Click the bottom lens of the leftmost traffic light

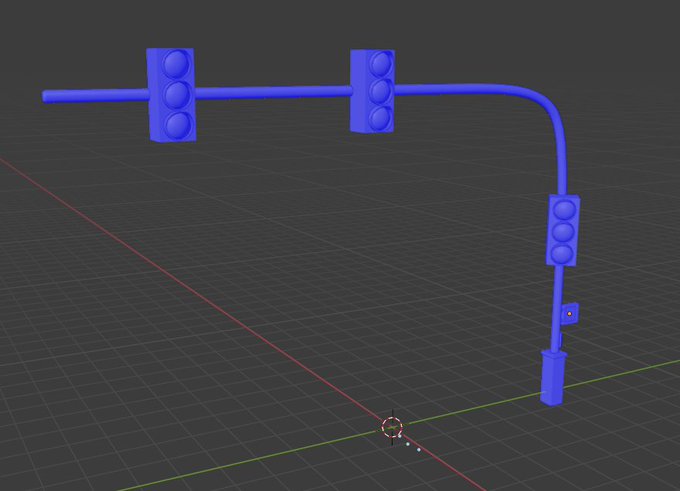178,124
